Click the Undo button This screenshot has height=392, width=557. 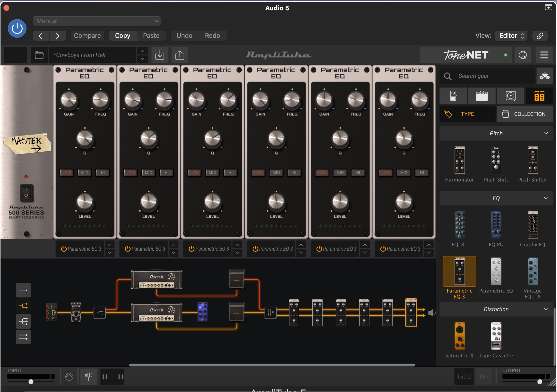point(184,36)
